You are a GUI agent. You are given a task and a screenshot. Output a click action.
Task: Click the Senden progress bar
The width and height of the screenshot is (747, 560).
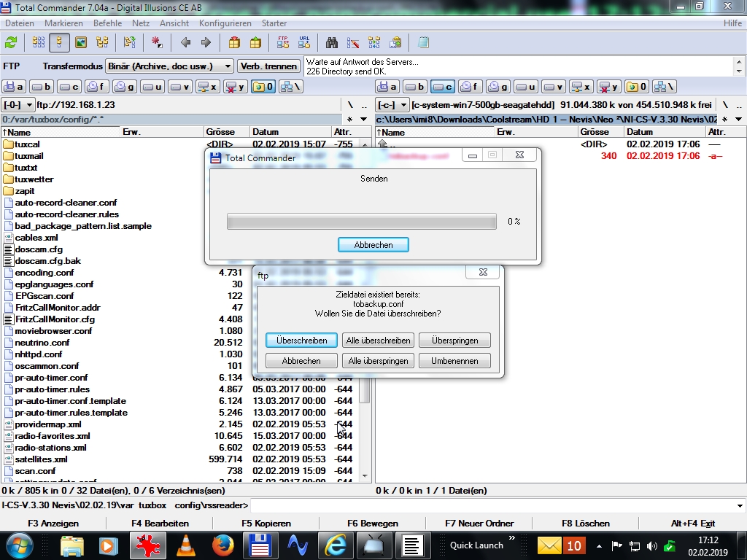(361, 222)
